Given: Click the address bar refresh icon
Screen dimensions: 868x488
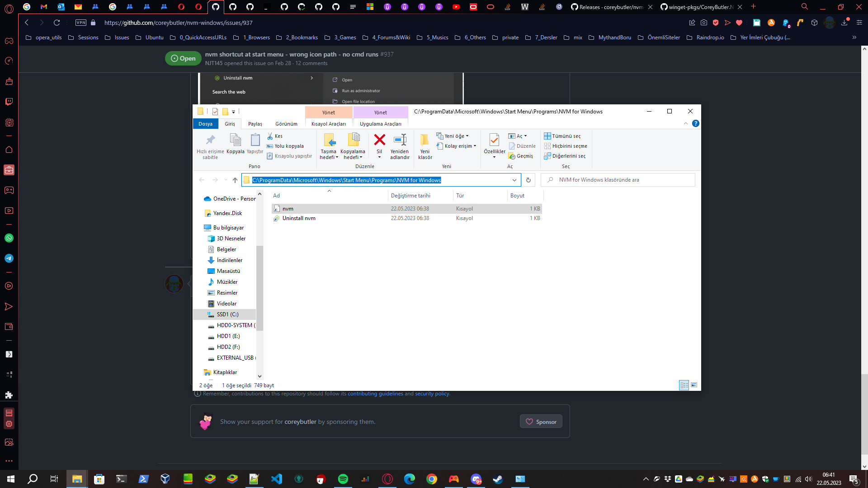Looking at the screenshot, I should (528, 180).
